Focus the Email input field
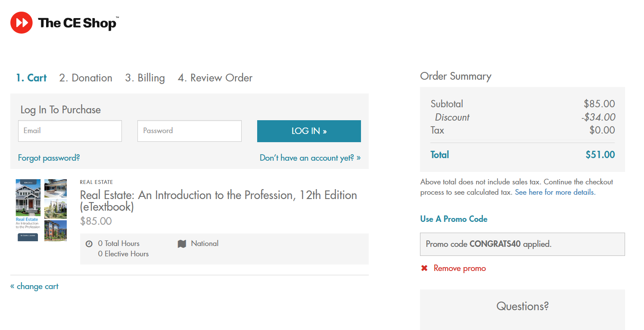This screenshot has width=644, height=330. (70, 131)
